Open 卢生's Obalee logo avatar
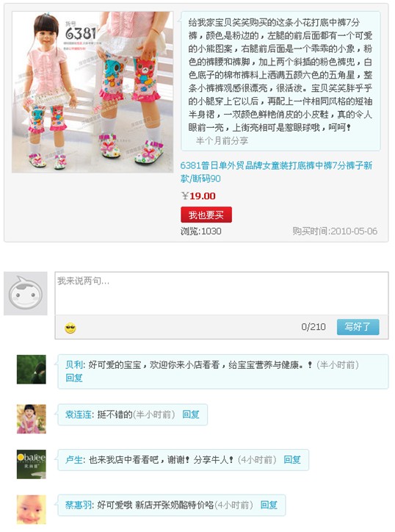395x532 pixels. pyautogui.click(x=32, y=464)
